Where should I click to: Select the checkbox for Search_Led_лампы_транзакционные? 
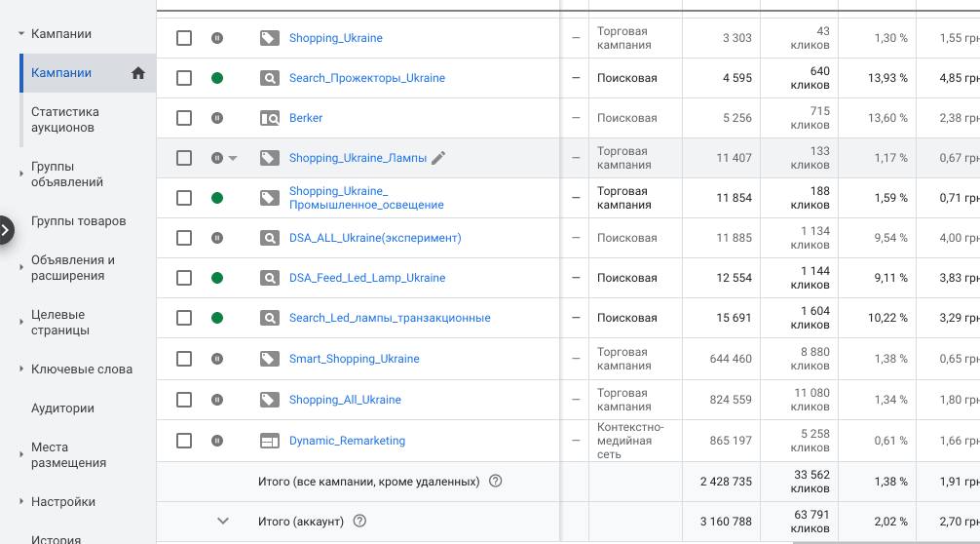pos(184,318)
